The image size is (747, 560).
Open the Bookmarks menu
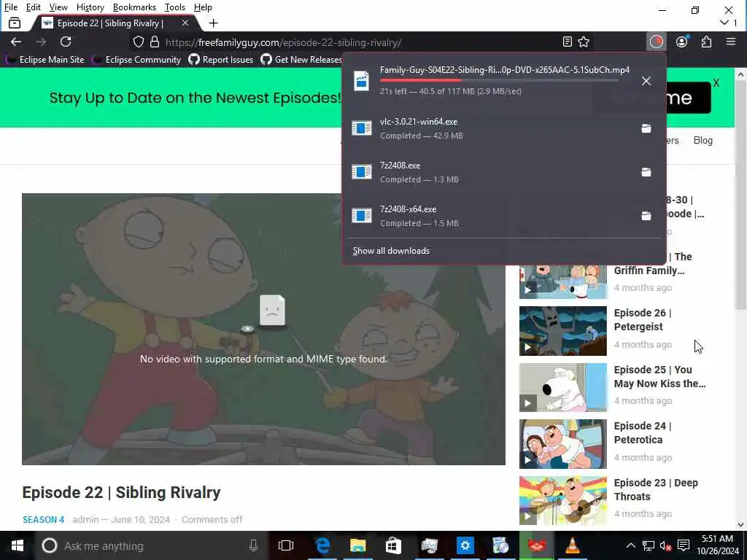[134, 7]
